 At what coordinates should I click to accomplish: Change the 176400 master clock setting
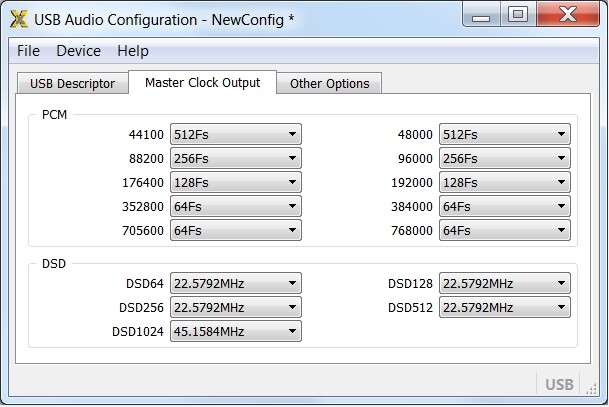(235, 183)
